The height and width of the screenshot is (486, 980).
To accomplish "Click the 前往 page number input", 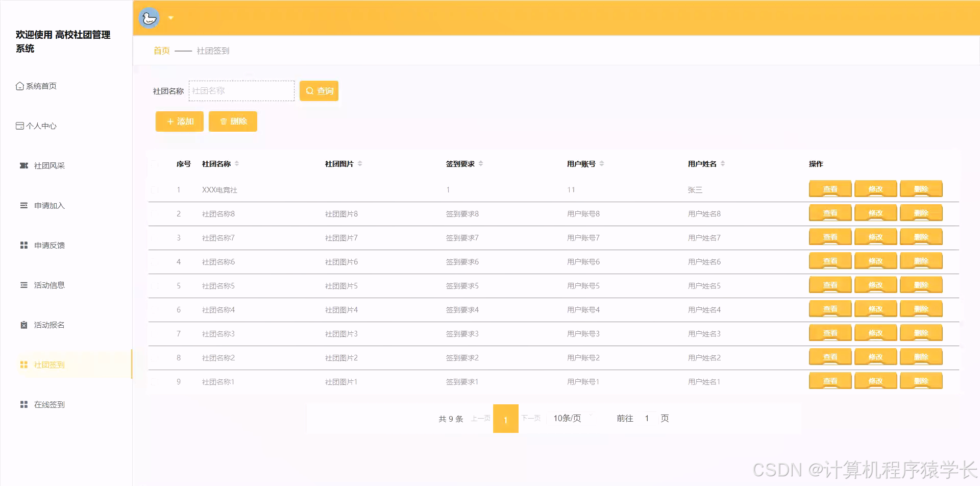I will tap(647, 418).
